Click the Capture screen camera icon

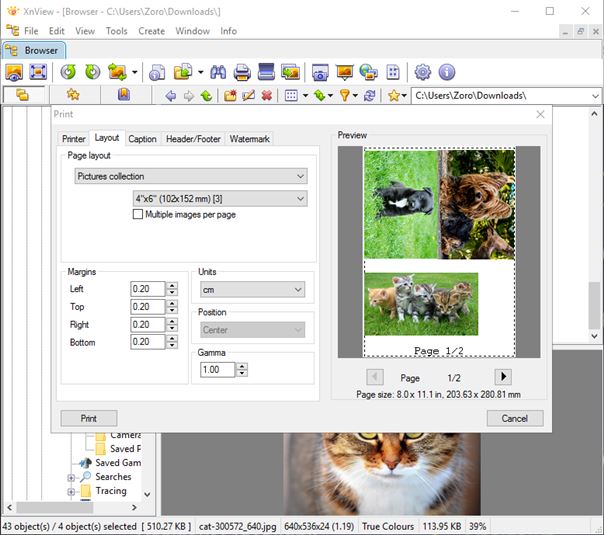click(x=320, y=72)
